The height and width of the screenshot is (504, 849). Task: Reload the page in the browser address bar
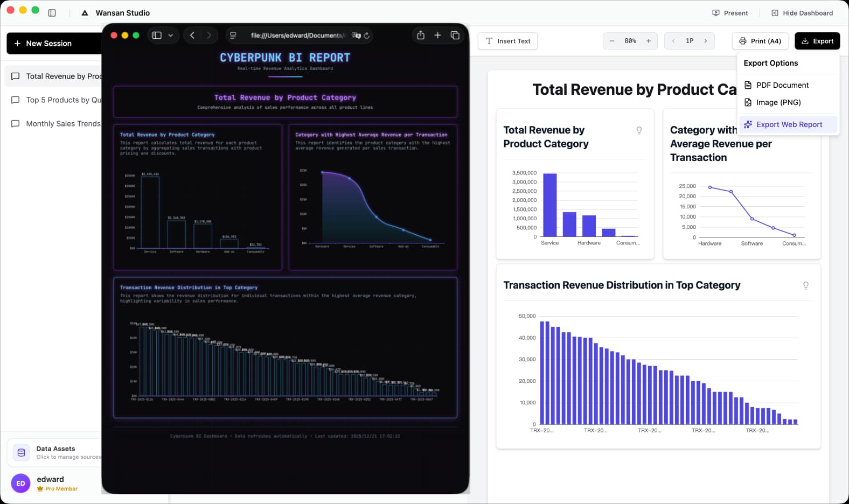click(367, 36)
